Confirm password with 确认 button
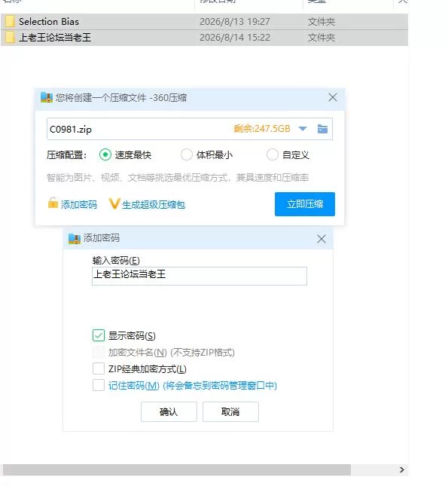Screen dimensions: 448x486 coord(169,411)
